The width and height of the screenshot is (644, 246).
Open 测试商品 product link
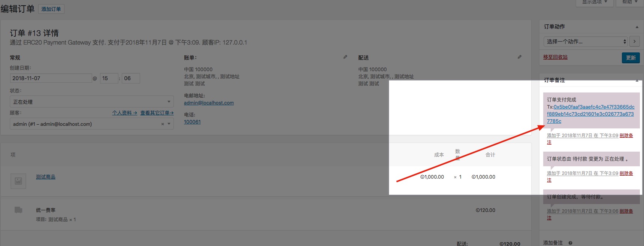point(46,177)
